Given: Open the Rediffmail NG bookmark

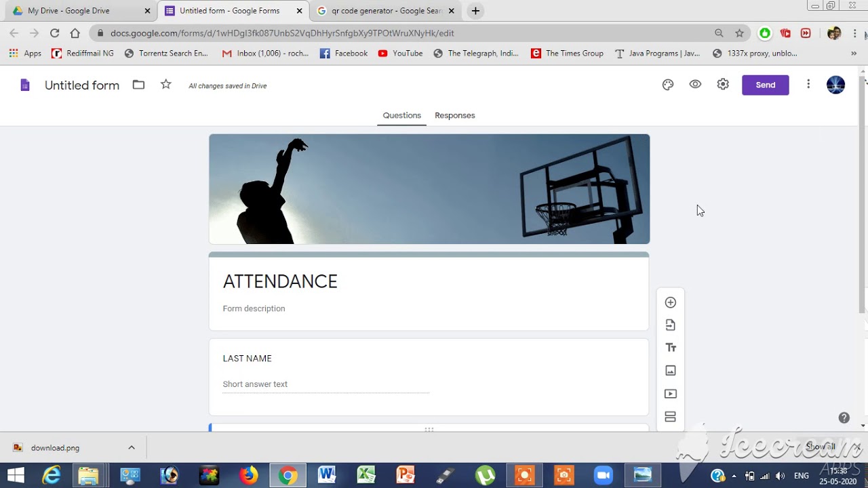Looking at the screenshot, I should coord(83,54).
